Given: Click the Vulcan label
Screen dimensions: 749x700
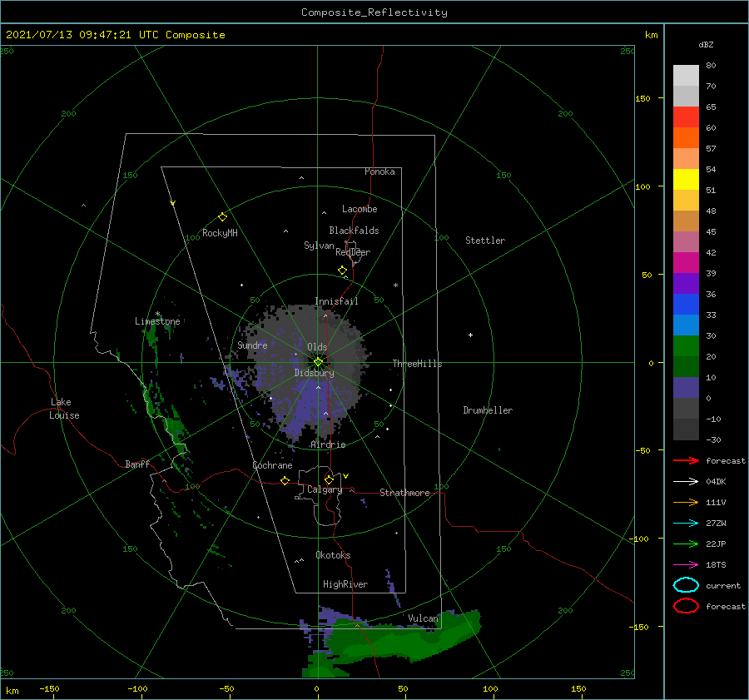Looking at the screenshot, I should point(423,618).
